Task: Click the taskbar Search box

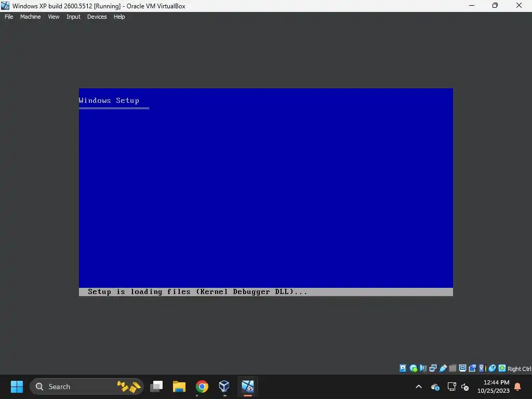Action: [x=87, y=387]
